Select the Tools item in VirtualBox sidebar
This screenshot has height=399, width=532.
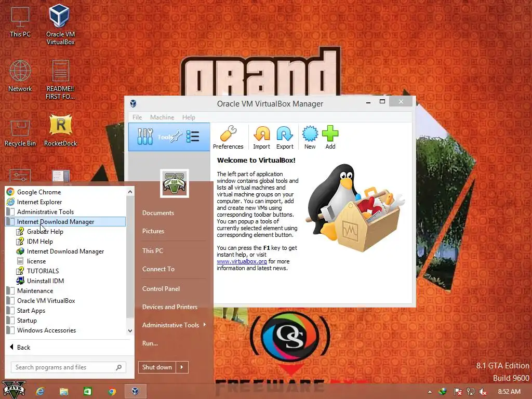[x=169, y=137]
